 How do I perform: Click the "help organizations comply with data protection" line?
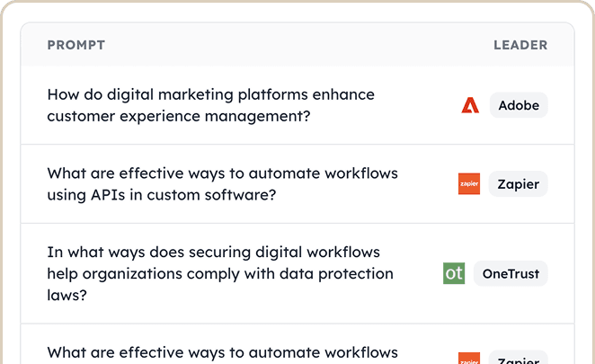[x=220, y=273]
